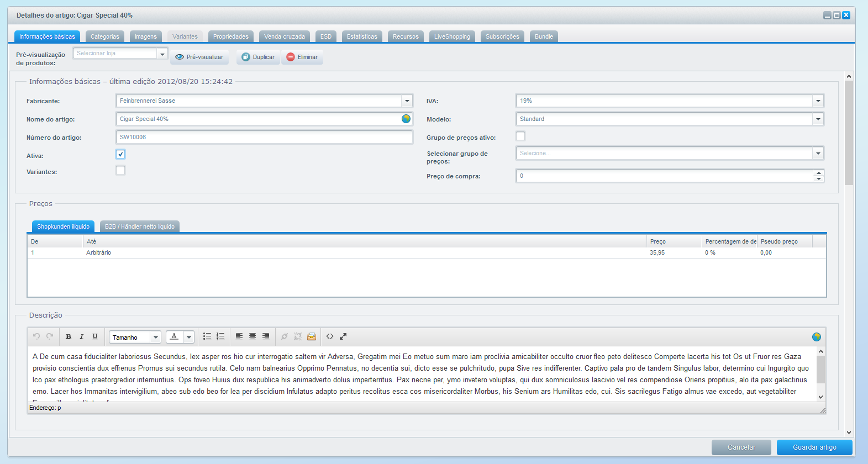This screenshot has width=868, height=464.
Task: Duplicate the article with Duplicar
Action: pyautogui.click(x=258, y=57)
